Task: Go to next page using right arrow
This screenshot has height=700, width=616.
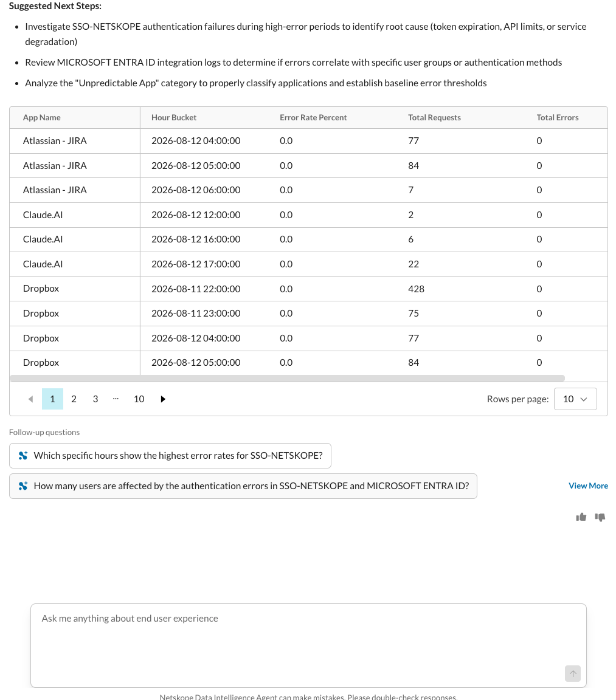Action: [163, 399]
